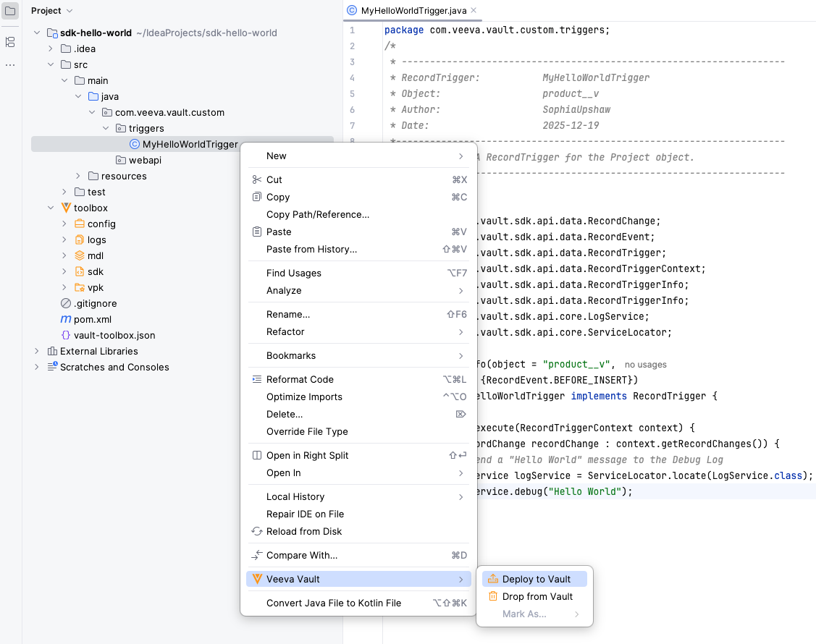Click the Open in Right Split icon
Screen dimensions: 816x644
point(256,455)
